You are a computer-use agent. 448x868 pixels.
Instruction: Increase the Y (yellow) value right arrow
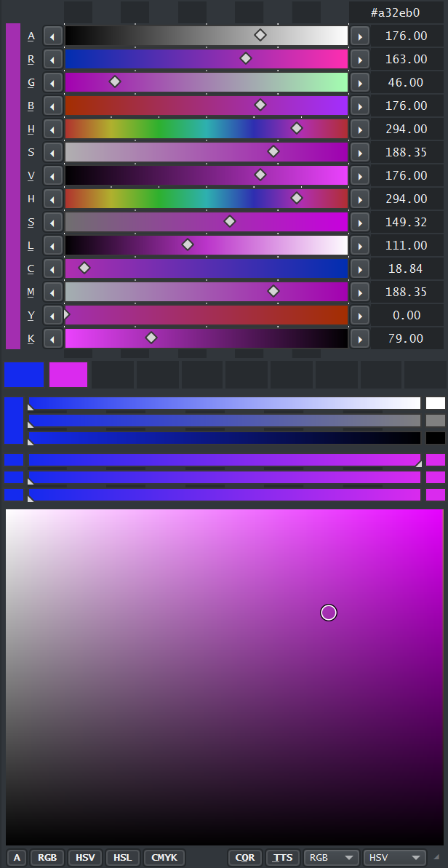[360, 315]
